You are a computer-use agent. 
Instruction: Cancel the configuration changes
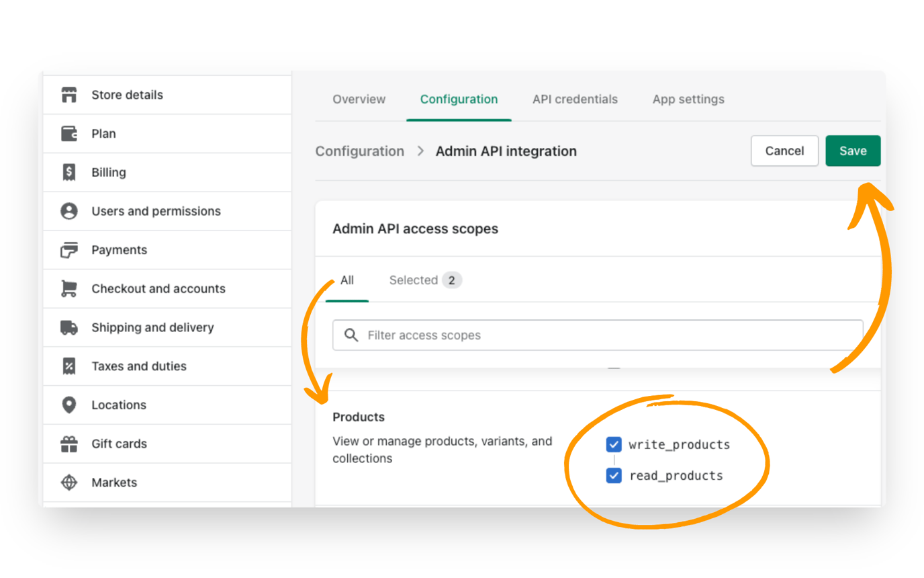coord(784,151)
